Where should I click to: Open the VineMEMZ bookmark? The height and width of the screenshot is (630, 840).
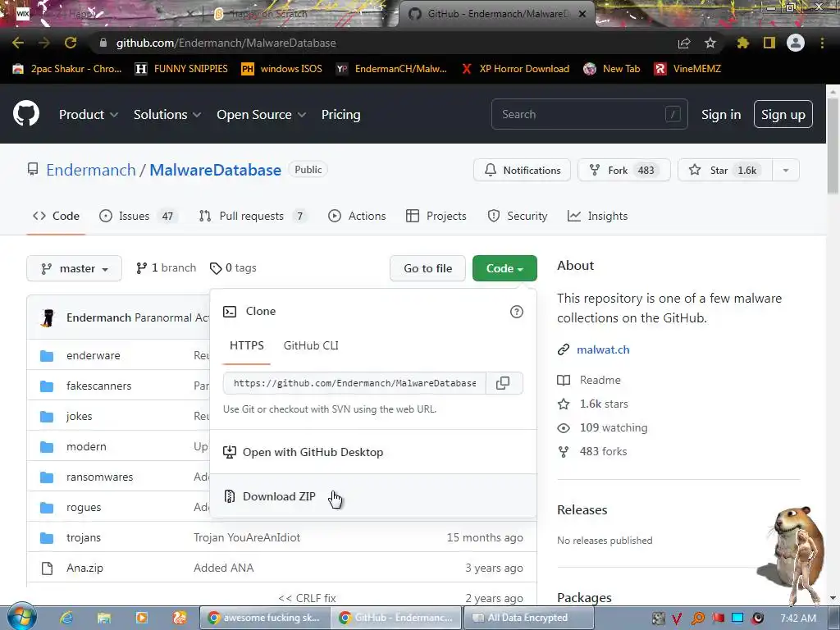tap(687, 69)
